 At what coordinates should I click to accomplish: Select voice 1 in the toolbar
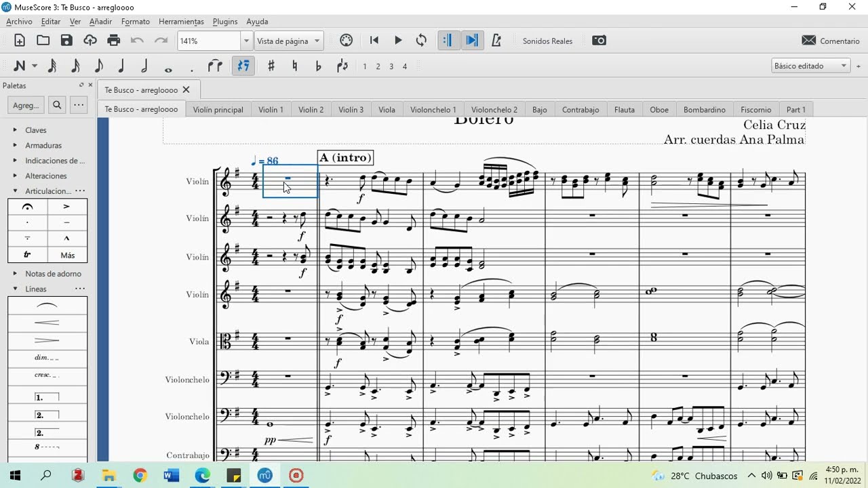pos(365,66)
